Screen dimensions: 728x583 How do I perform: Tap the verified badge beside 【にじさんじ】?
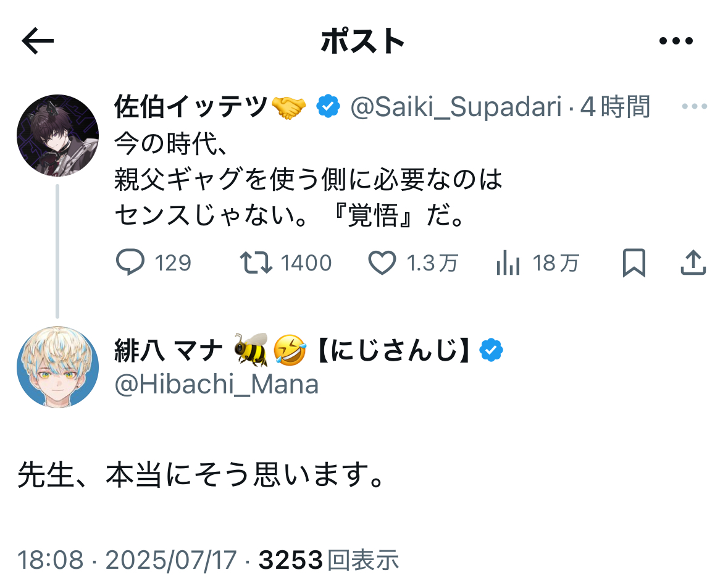492,351
